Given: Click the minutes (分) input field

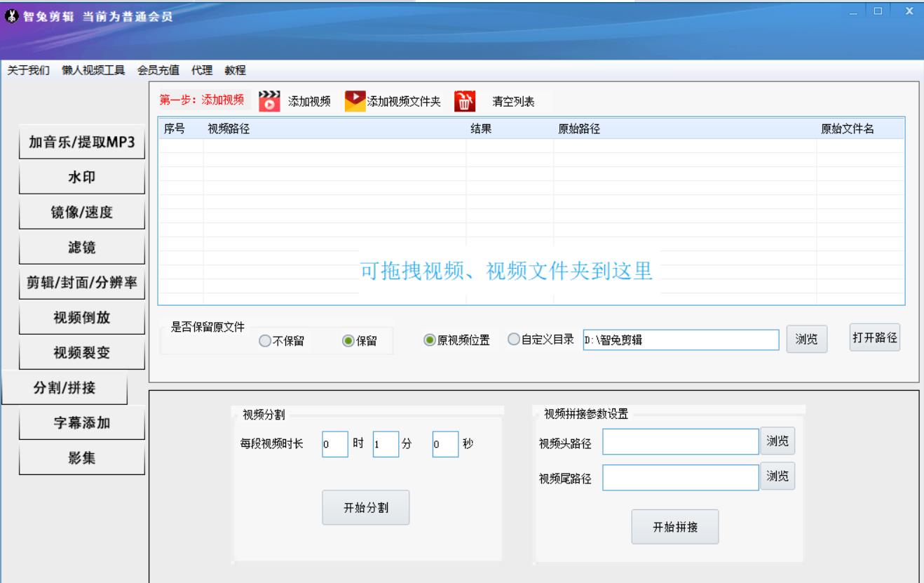Looking at the screenshot, I should (386, 444).
